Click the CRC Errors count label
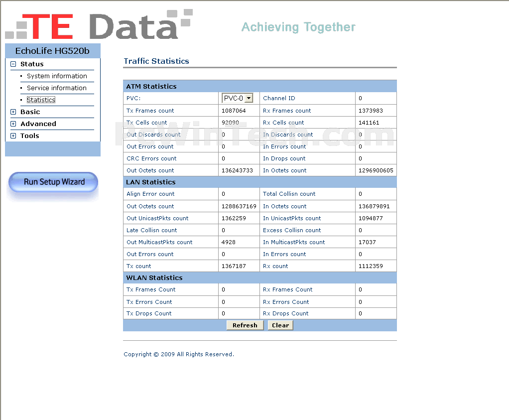The width and height of the screenshot is (509, 420). (x=151, y=158)
